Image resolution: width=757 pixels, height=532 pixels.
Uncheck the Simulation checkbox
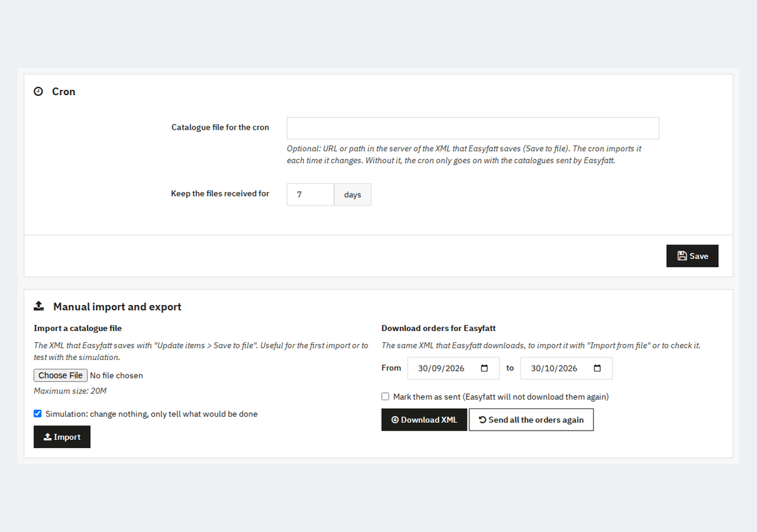(x=38, y=413)
